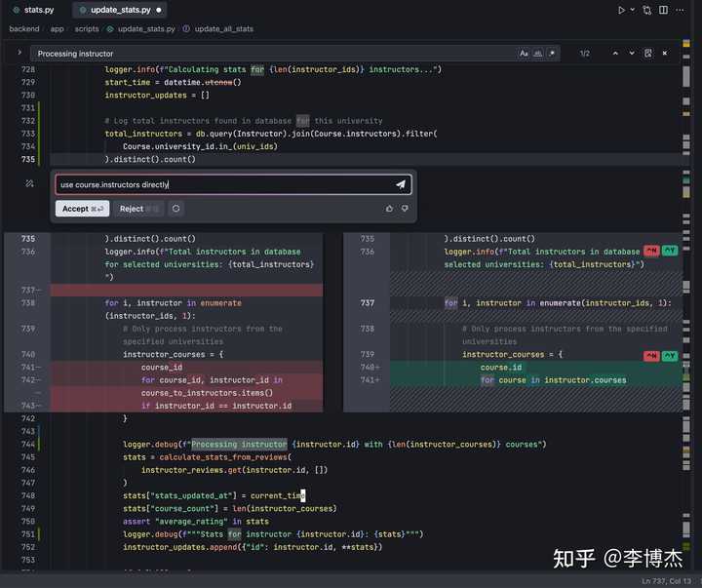Click the AI edit wand icon in gutter
The width and height of the screenshot is (702, 588).
click(29, 183)
